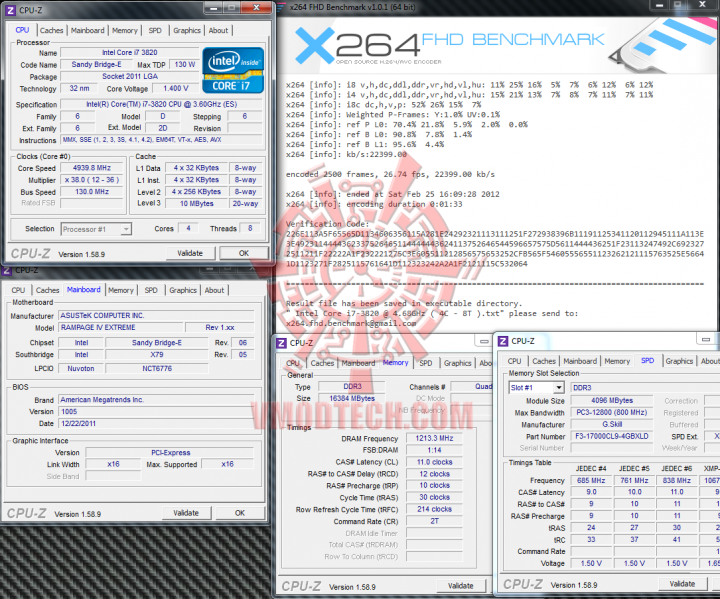
Task: Switch to Mainboard tab in the top CPU-Z window
Action: pos(88,30)
